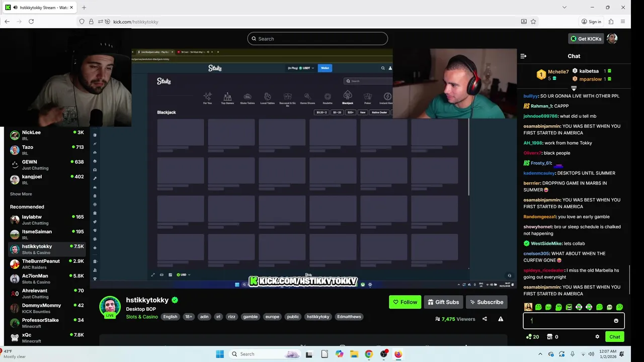The height and width of the screenshot is (362, 644).
Task: Open the emoji picker in chat box
Action: click(x=616, y=321)
